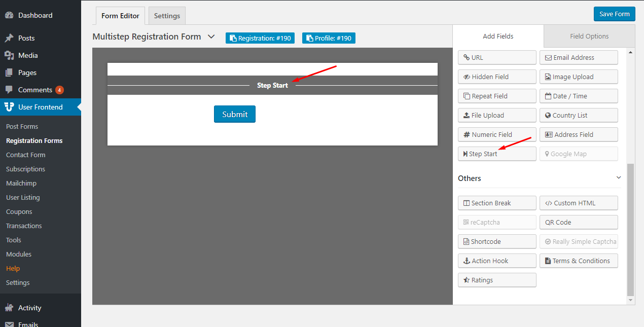The height and width of the screenshot is (327, 644).
Task: Click the Shortcode field icon
Action: [x=467, y=242]
